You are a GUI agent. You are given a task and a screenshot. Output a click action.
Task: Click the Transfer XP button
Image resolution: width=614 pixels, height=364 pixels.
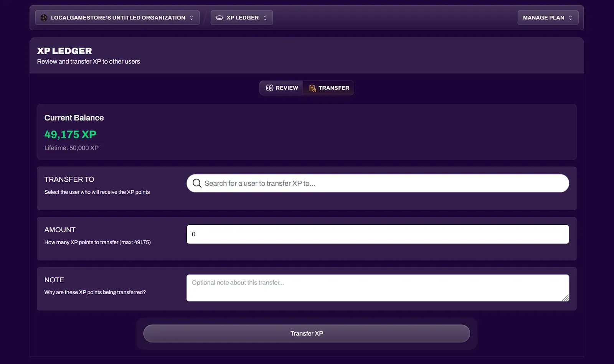pyautogui.click(x=307, y=333)
